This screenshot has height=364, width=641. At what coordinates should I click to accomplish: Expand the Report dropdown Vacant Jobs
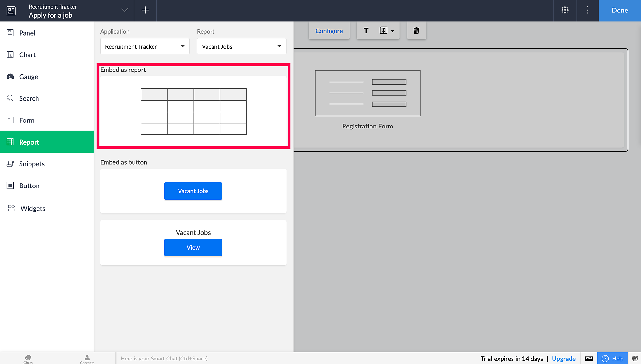[x=241, y=46]
